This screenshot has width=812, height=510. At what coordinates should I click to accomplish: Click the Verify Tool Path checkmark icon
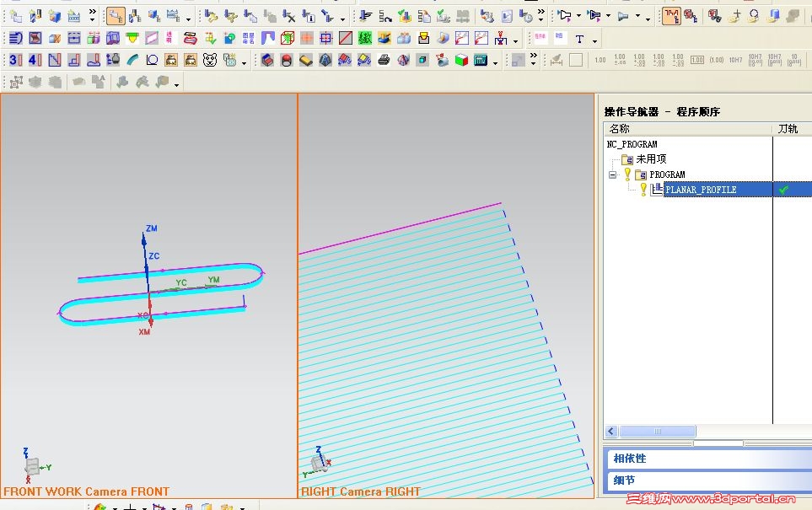coord(405,17)
